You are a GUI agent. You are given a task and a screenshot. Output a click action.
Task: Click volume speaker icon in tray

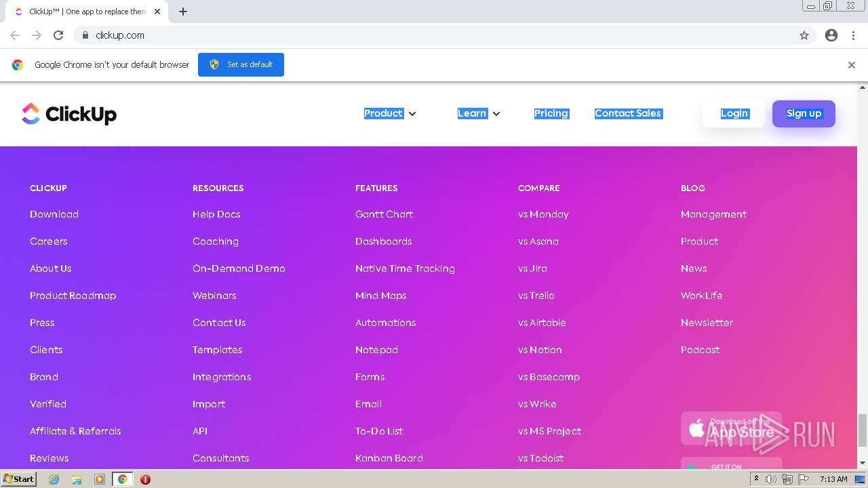pyautogui.click(x=771, y=479)
